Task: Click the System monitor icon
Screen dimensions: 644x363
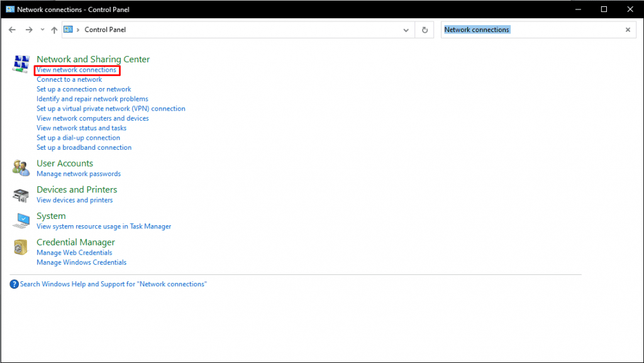Action: coord(21,221)
